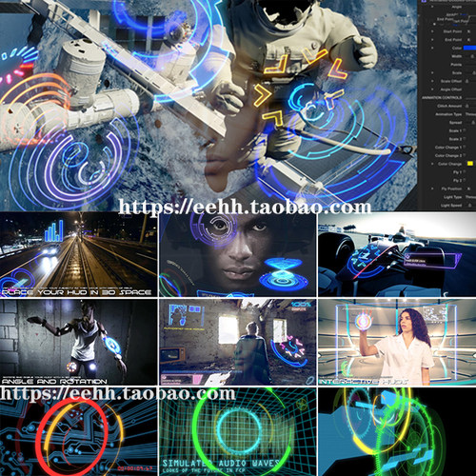The width and height of the screenshot is (476, 476).
Task: Adjust the Spread slider
Action: [x=472, y=122]
